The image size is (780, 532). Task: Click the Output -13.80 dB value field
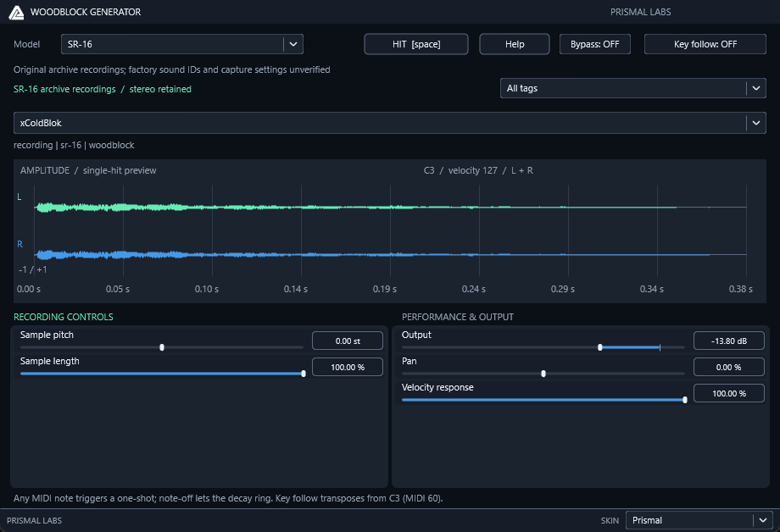click(729, 341)
